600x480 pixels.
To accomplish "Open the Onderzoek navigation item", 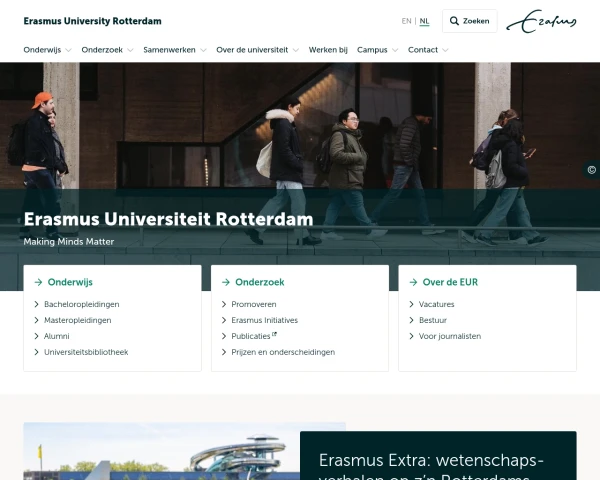I will click(102, 50).
